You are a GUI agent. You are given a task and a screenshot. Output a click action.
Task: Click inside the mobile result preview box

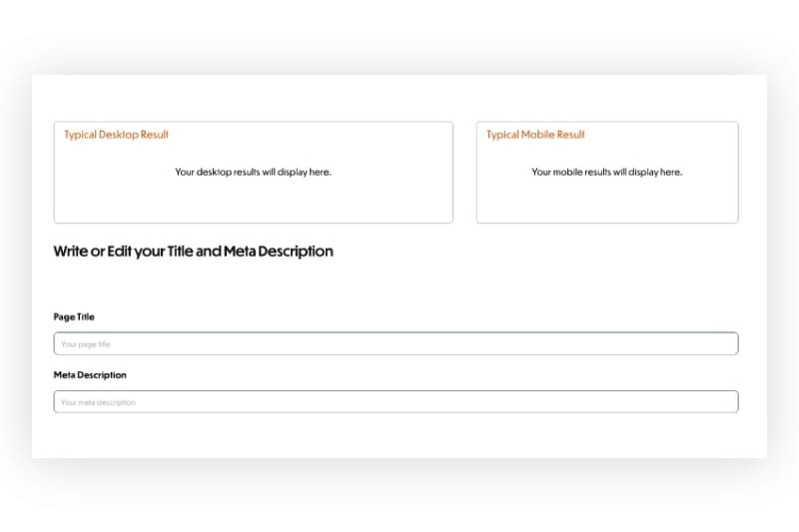coord(606,200)
